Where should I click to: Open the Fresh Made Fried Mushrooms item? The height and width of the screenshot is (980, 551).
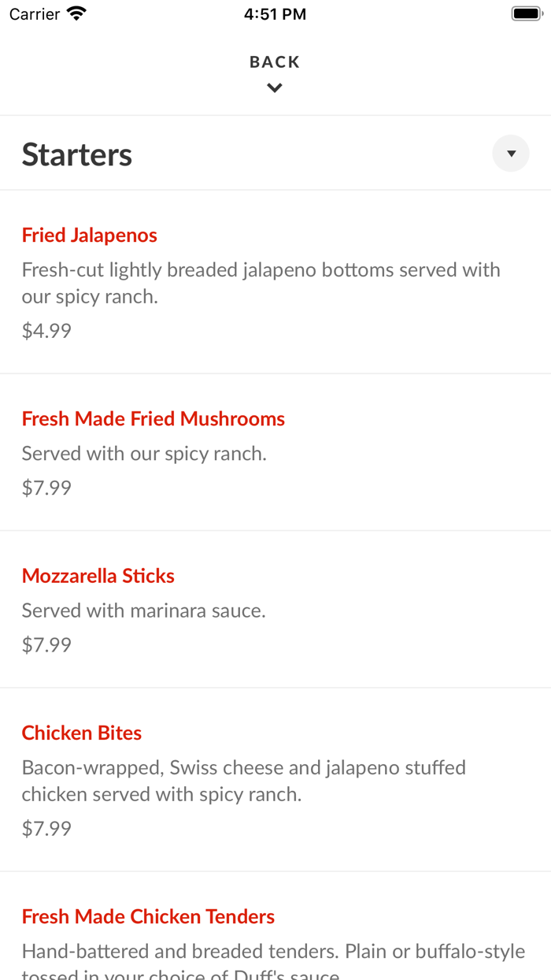(x=153, y=418)
